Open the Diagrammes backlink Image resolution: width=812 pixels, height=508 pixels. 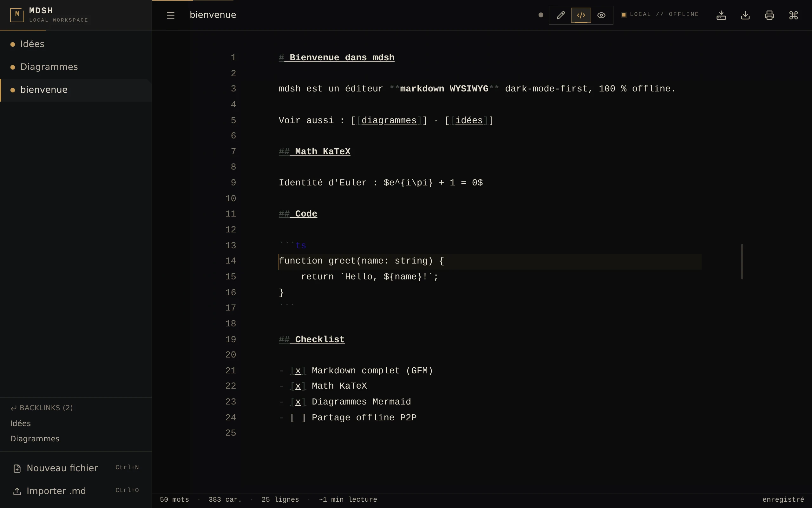(35, 439)
